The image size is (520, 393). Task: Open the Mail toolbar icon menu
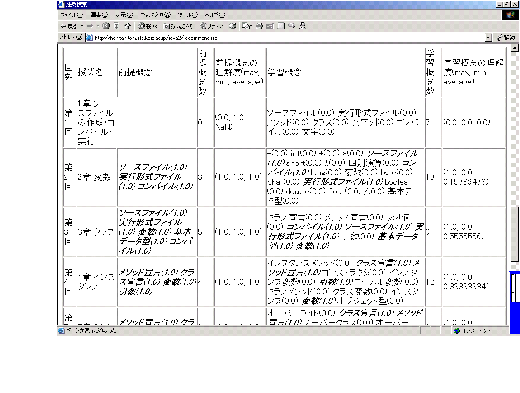coord(247,26)
